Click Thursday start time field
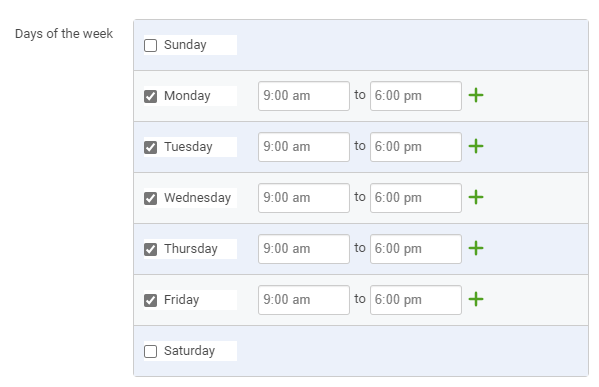This screenshot has height=387, width=599. 304,249
